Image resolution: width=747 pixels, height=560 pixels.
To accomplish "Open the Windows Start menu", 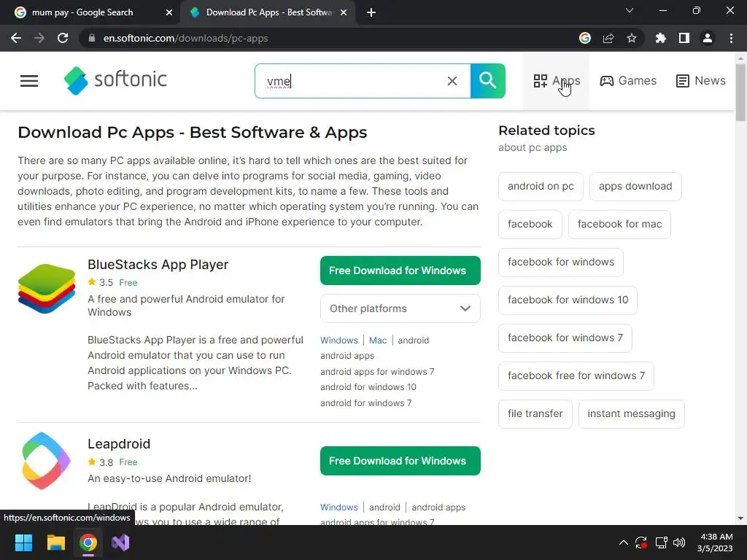I will pyautogui.click(x=23, y=542).
